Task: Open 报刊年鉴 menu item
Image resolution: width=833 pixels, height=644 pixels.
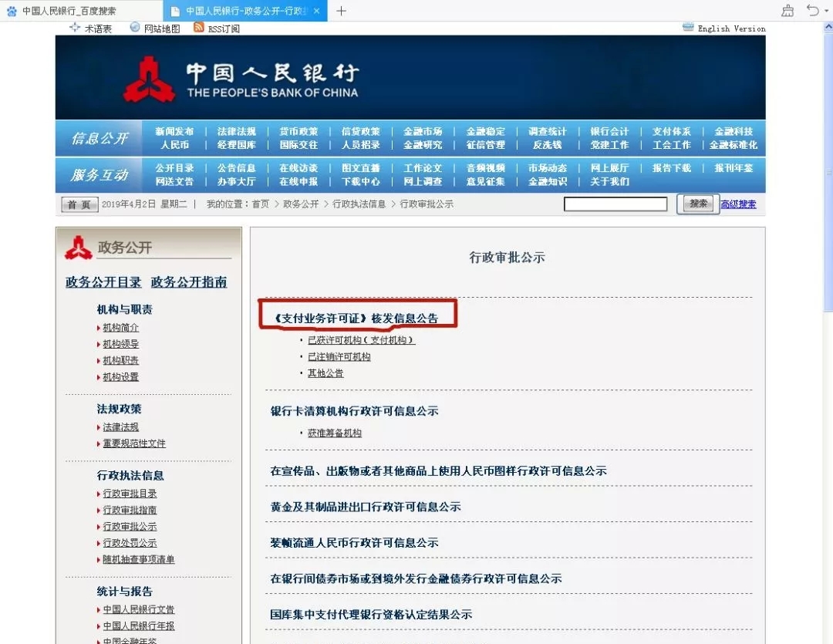Action: [734, 168]
